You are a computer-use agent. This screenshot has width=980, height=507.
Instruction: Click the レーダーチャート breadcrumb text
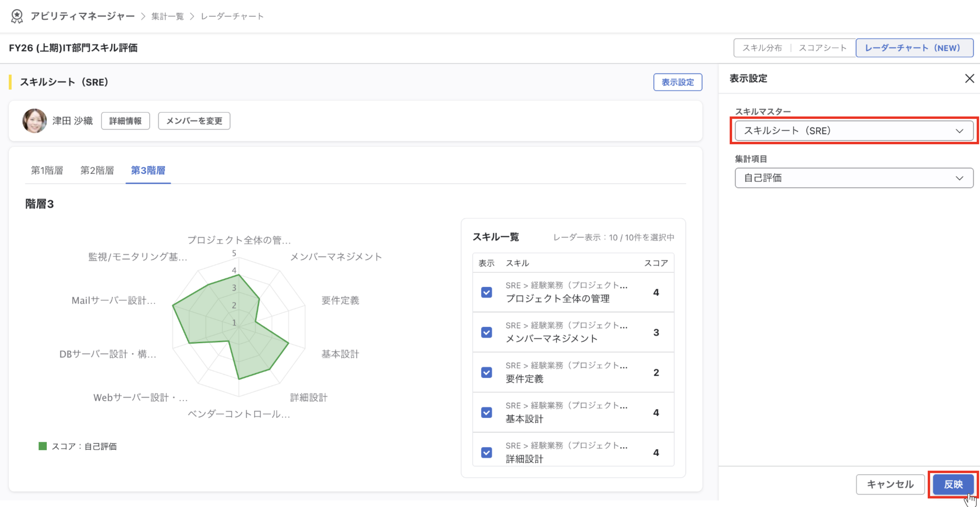click(232, 16)
